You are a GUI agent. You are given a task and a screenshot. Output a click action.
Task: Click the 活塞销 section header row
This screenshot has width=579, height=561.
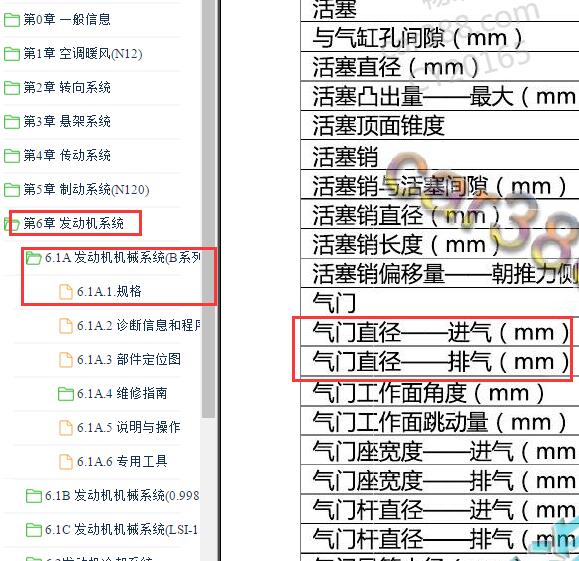coord(440,155)
